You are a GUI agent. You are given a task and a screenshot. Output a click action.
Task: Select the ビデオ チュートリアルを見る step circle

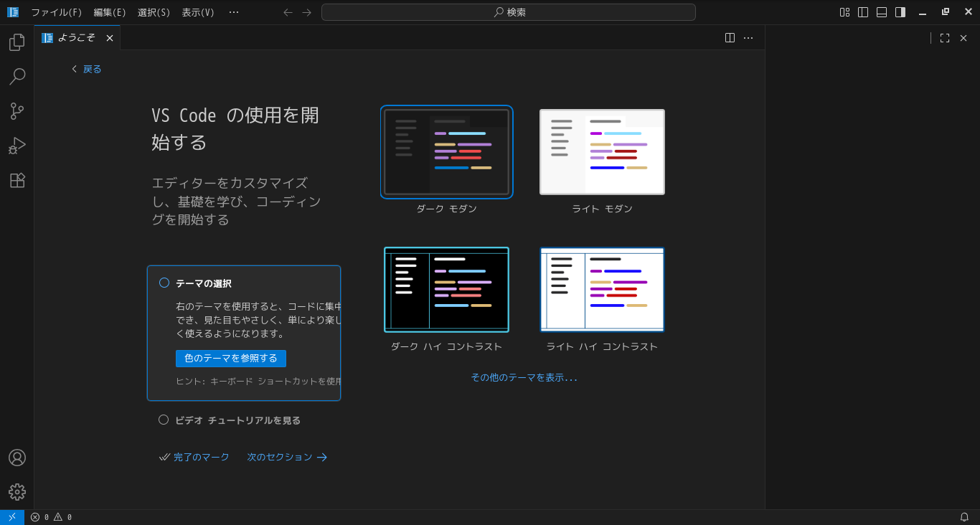click(164, 420)
